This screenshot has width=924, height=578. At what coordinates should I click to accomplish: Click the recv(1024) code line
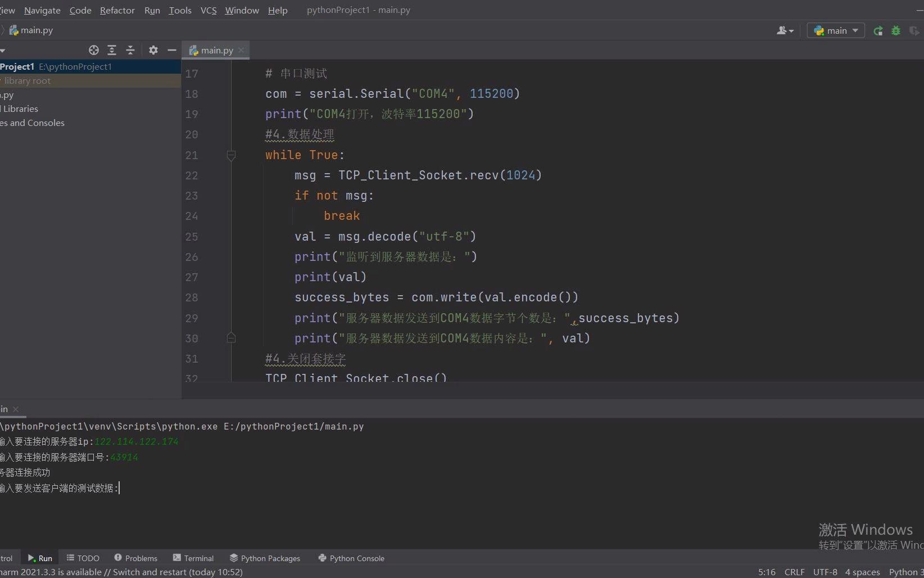[418, 175]
